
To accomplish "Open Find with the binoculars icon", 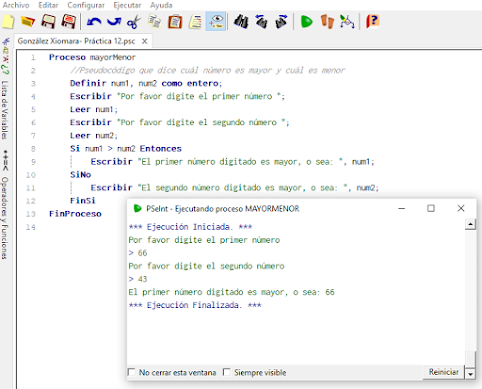I will [241, 22].
